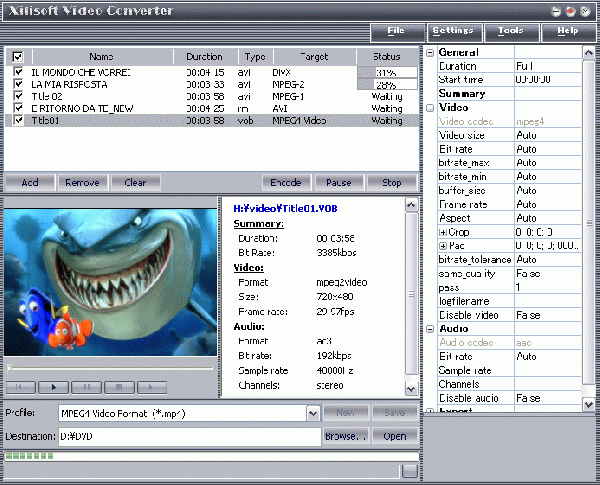Collapse the Audio properties section
Viewport: 600px width, 485px height.
pos(430,328)
